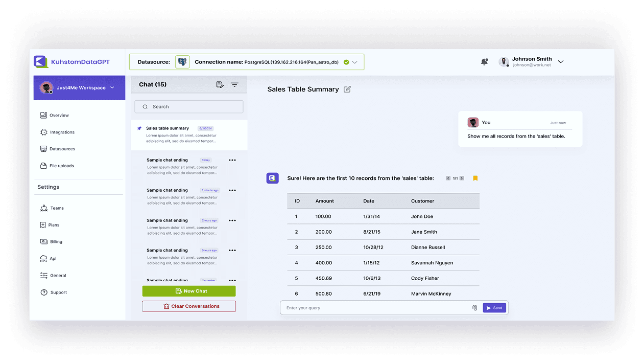Go to next response version arrow

(x=462, y=178)
